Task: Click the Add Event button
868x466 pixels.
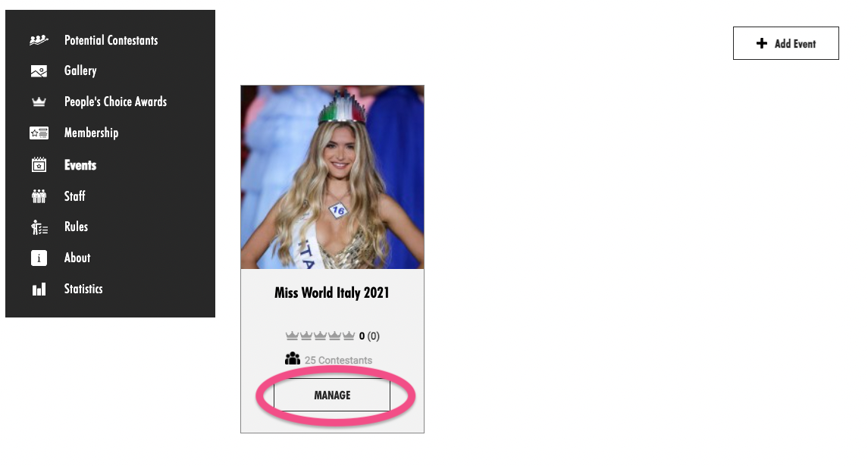Action: 785,43
